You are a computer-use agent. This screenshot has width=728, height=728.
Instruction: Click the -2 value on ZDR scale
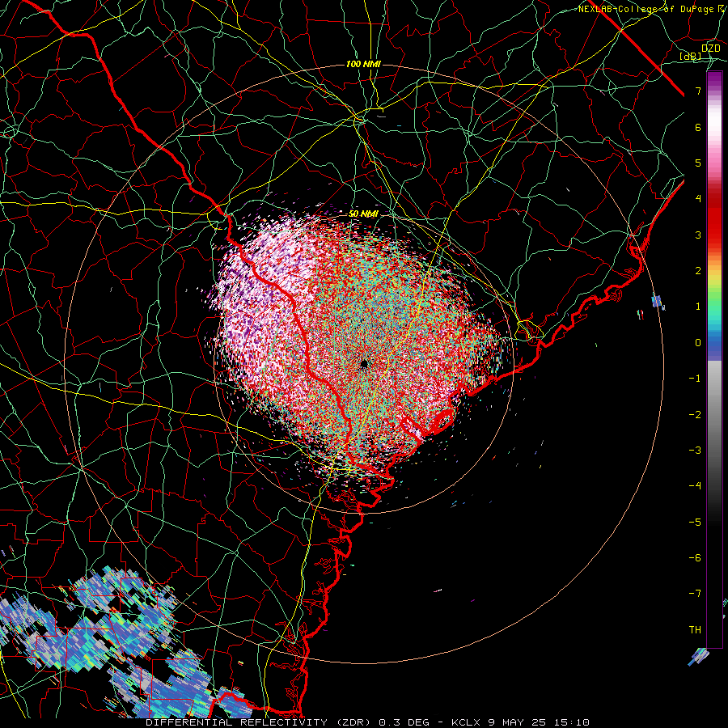695,414
